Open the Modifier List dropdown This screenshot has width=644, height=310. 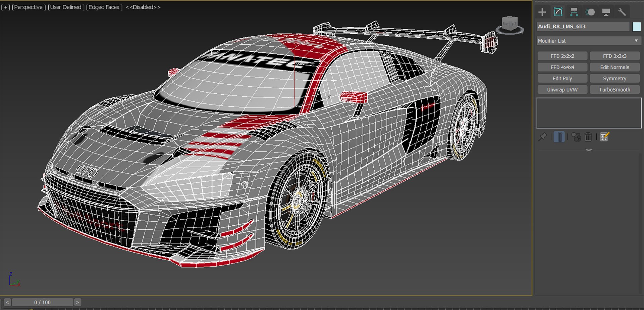pyautogui.click(x=589, y=41)
